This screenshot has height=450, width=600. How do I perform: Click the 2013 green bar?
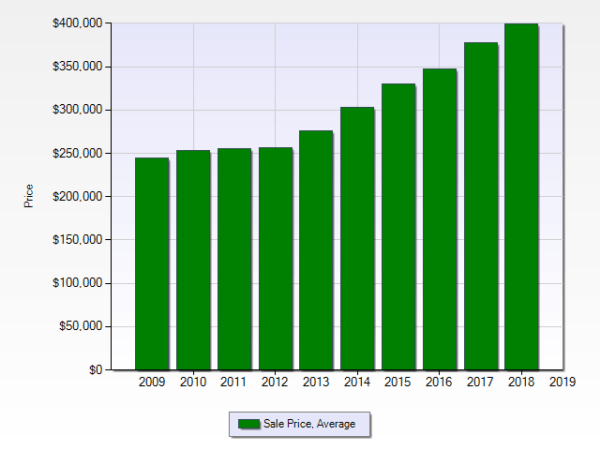point(316,250)
